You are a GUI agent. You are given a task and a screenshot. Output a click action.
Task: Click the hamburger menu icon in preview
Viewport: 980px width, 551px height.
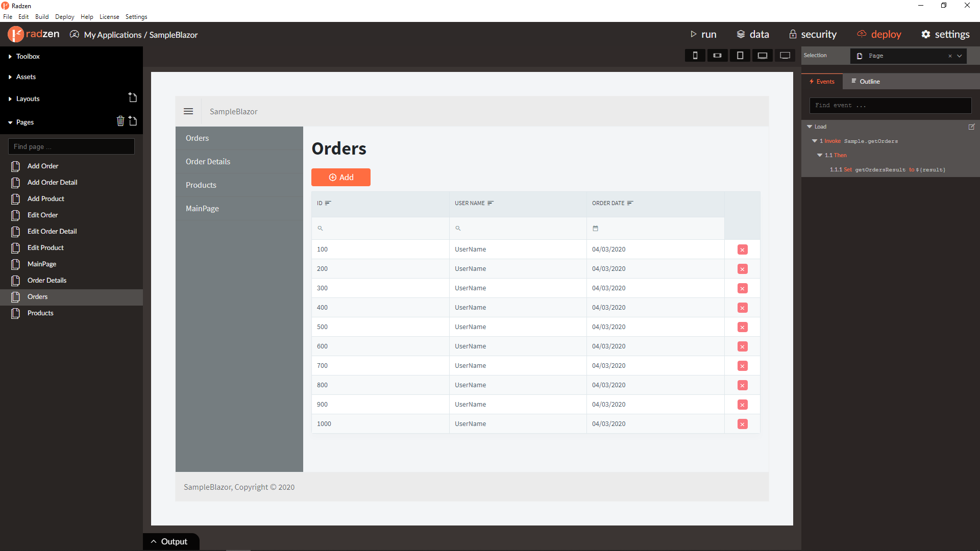point(188,110)
